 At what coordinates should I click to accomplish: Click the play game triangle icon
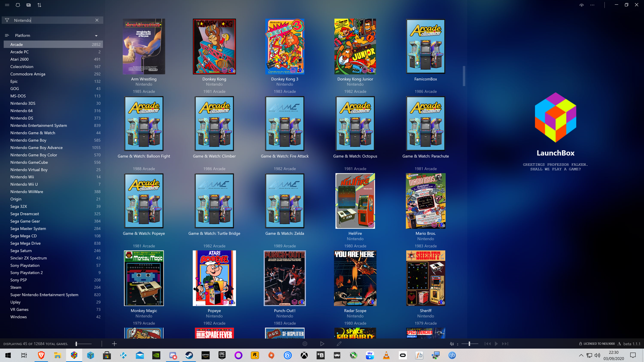322,344
